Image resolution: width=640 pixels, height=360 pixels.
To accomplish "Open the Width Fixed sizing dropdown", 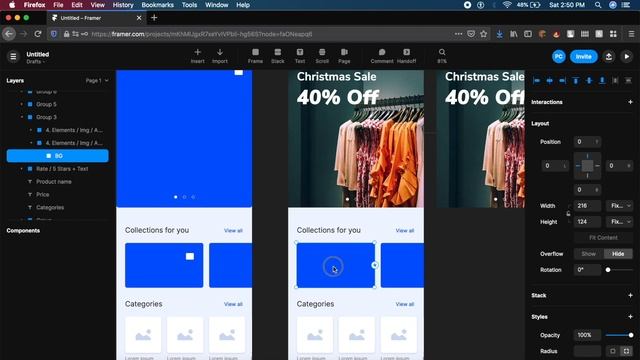I will pos(619,206).
